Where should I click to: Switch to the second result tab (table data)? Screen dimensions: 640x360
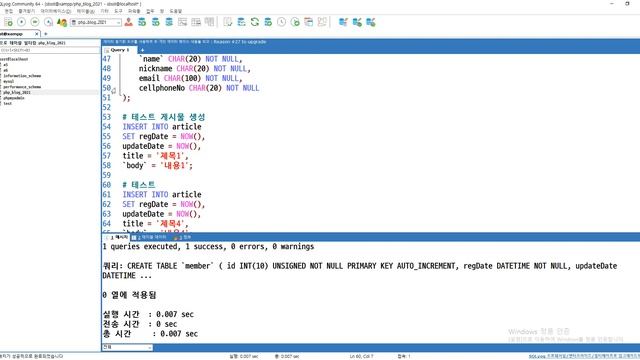[149, 237]
